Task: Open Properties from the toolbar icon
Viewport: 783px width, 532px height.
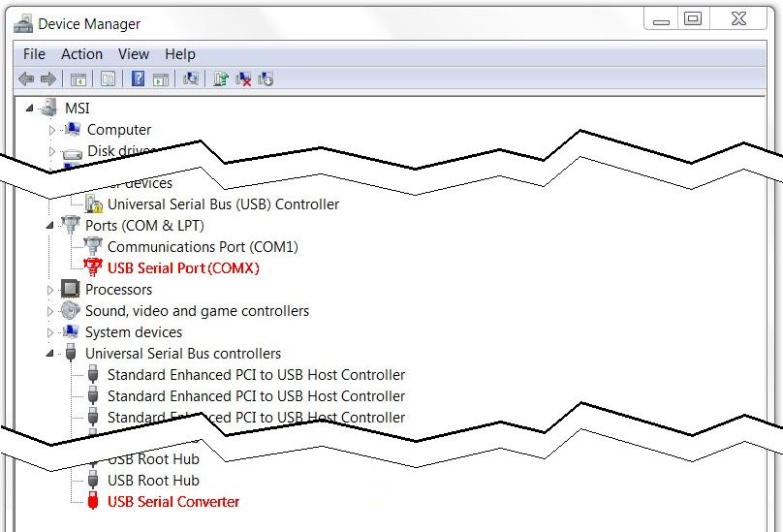Action: click(109, 79)
